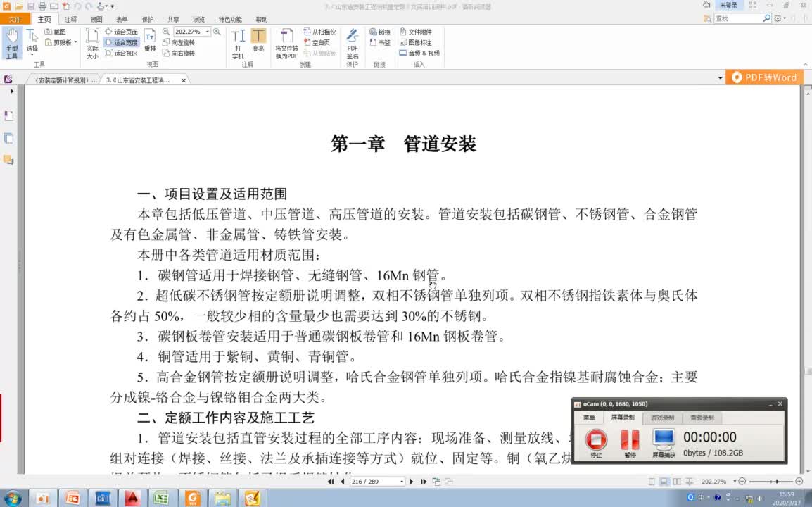Click Convert file to PDF (将文件转换为PDF)
812x507 pixels.
click(x=286, y=44)
